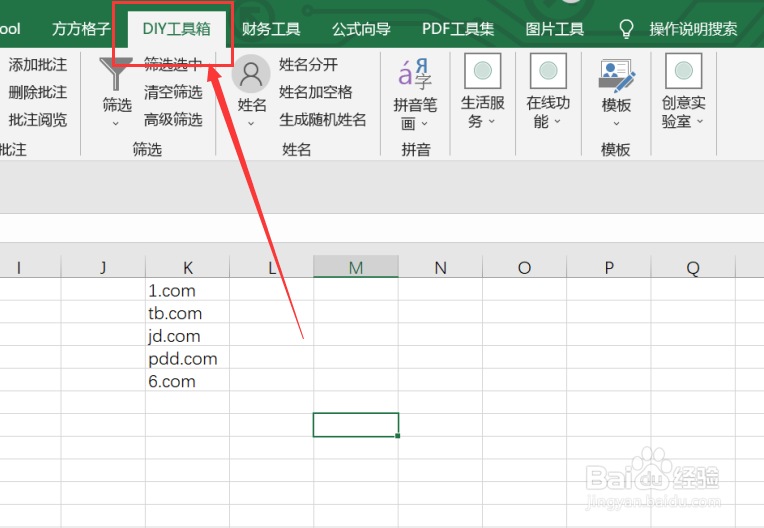Click 清空筛选 button
764x528 pixels.
pyautogui.click(x=173, y=92)
